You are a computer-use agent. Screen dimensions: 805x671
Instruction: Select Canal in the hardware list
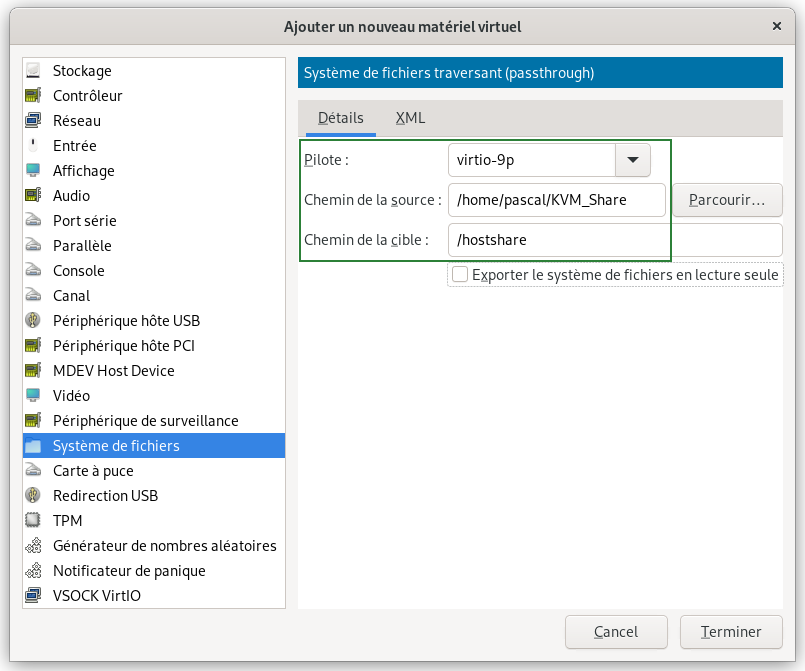click(x=154, y=296)
